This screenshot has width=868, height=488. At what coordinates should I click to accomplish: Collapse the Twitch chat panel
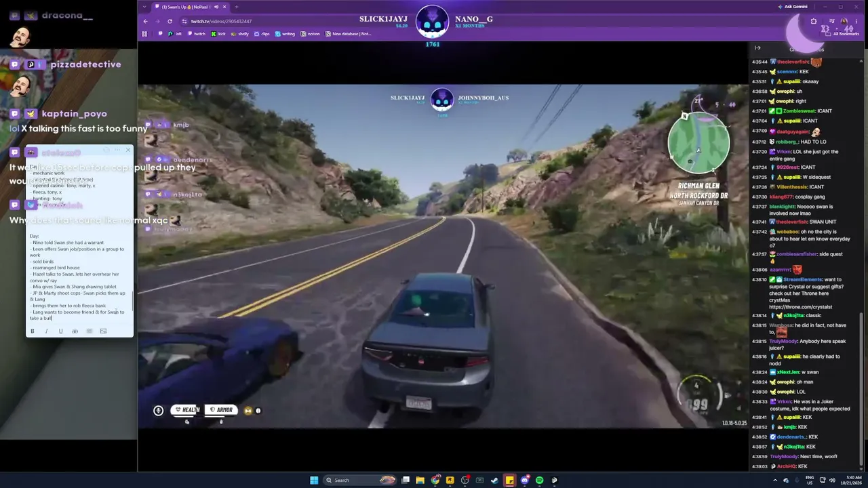coord(757,48)
